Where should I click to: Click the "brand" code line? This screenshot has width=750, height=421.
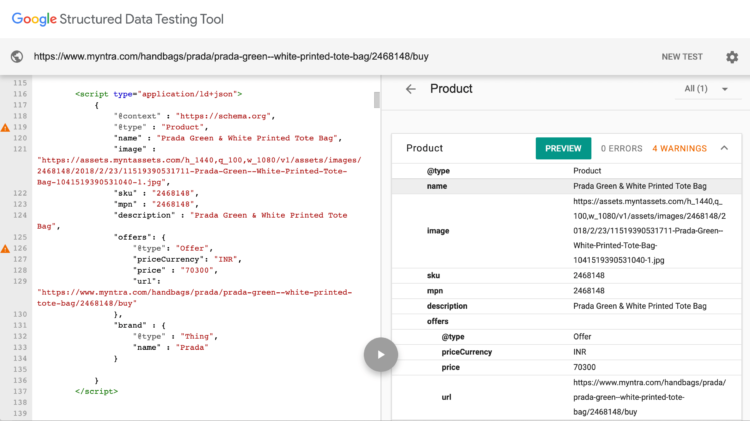pos(139,325)
